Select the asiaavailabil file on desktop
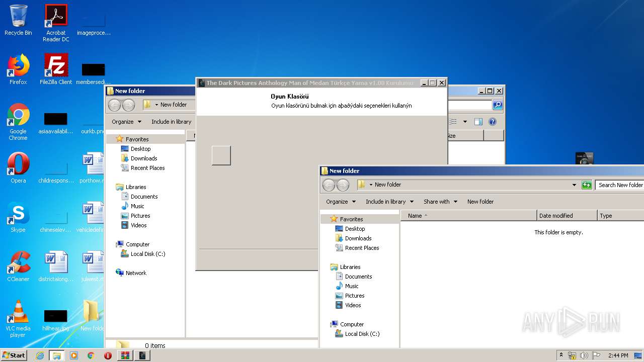 56,122
